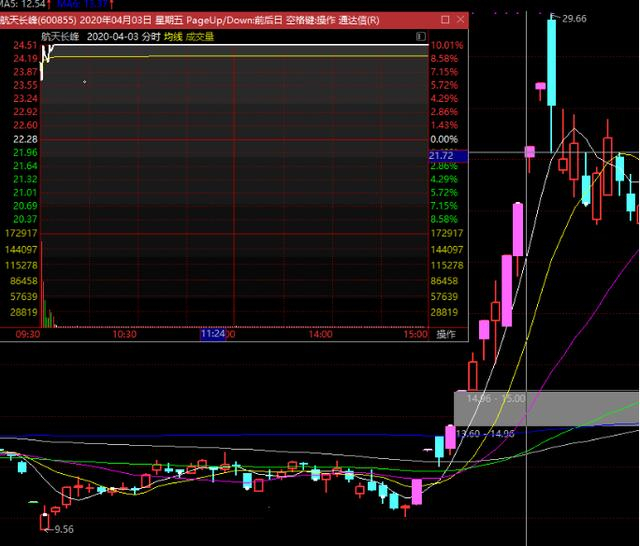Click the 22.28 previous-close price label
The width and height of the screenshot is (640, 546).
click(25, 140)
